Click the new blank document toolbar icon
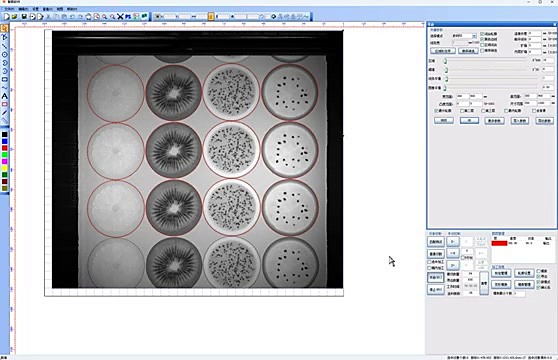This screenshot has width=558, height=360. coord(6,16)
